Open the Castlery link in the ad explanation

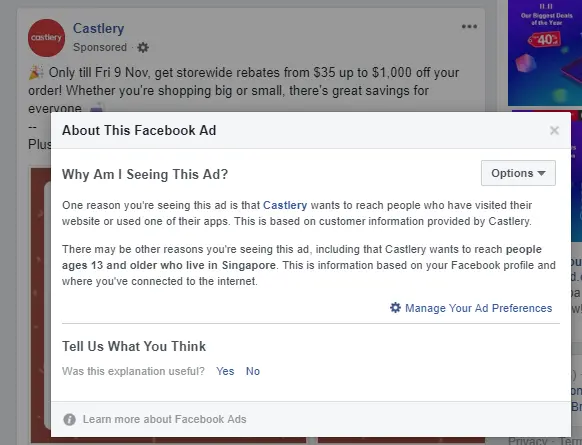pyautogui.click(x=285, y=205)
